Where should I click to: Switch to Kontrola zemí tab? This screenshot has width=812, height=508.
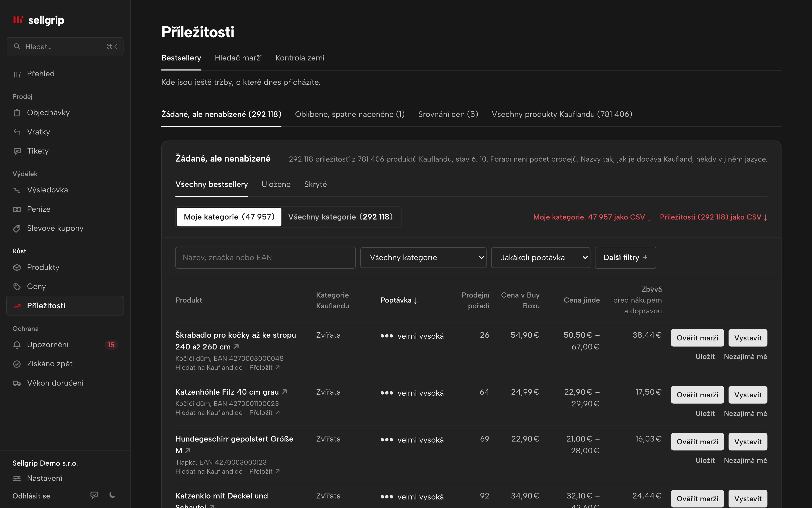(x=300, y=58)
